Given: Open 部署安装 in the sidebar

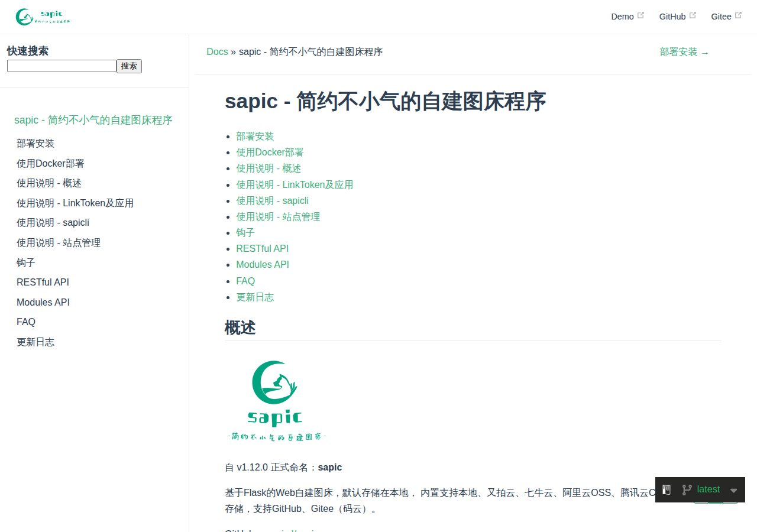Looking at the screenshot, I should point(35,144).
